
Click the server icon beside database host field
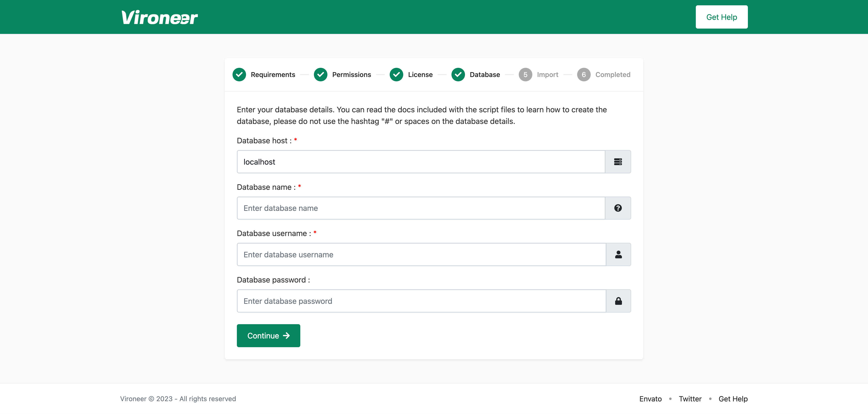click(618, 162)
